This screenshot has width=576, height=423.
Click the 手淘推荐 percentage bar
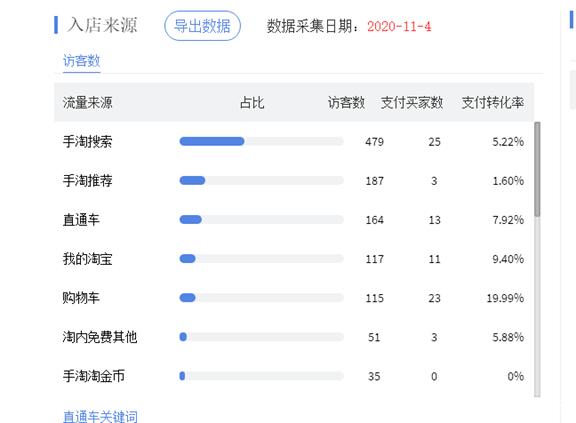point(262,180)
